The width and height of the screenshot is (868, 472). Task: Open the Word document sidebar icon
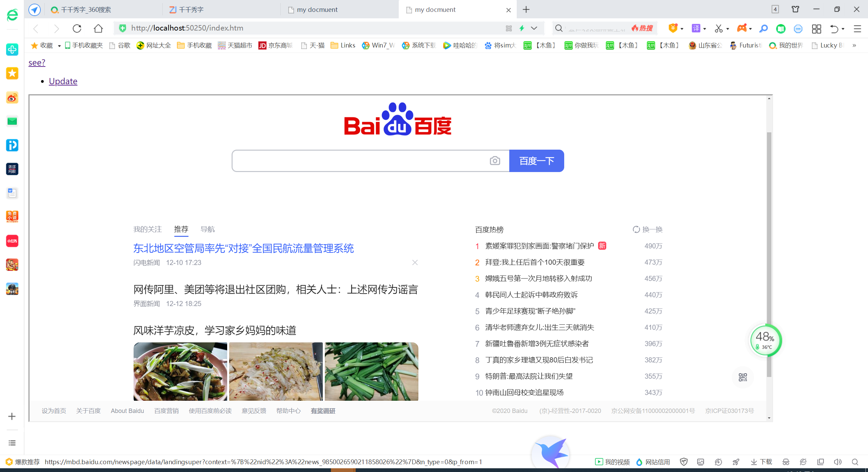coord(12,193)
